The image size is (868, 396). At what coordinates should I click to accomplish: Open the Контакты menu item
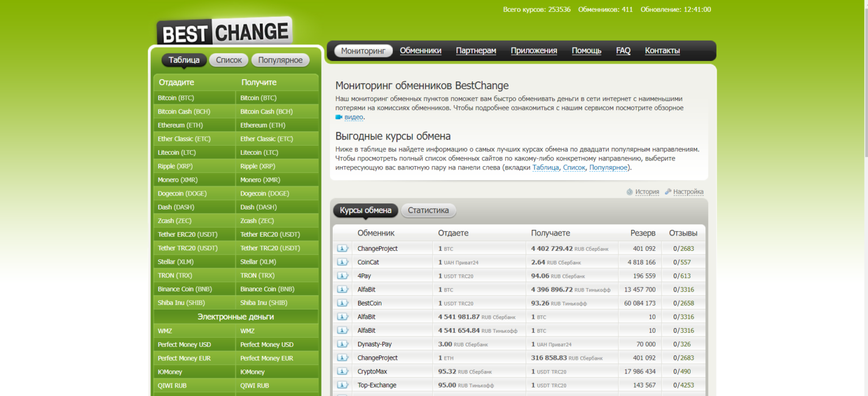pos(662,51)
